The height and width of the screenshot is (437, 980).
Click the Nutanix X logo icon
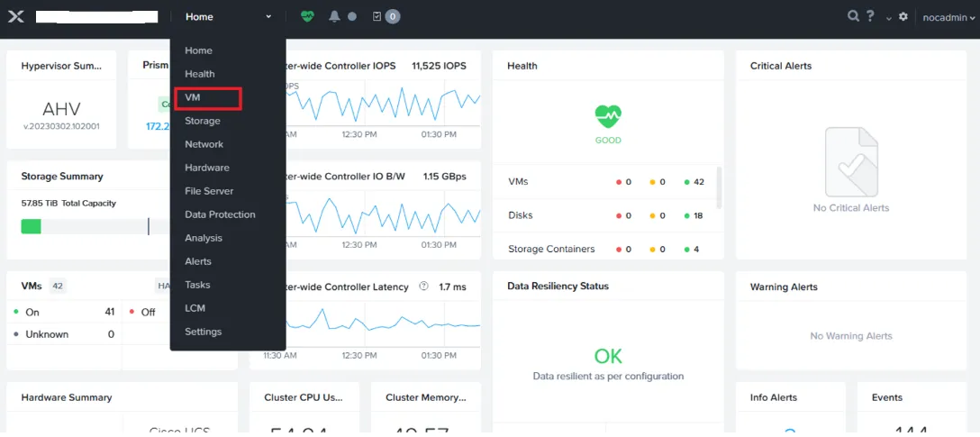click(x=16, y=17)
